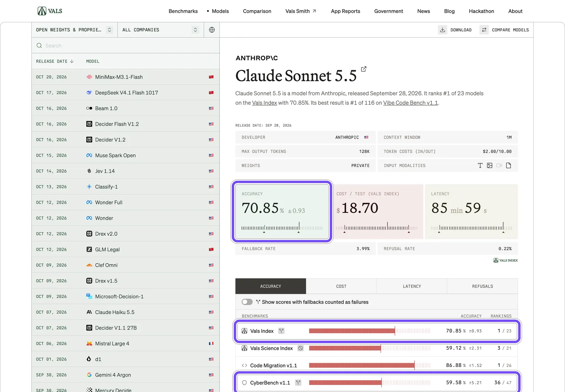Select the Claude Haiku 5.5 row
Viewport: 565px width, 392px height.
tap(125, 312)
